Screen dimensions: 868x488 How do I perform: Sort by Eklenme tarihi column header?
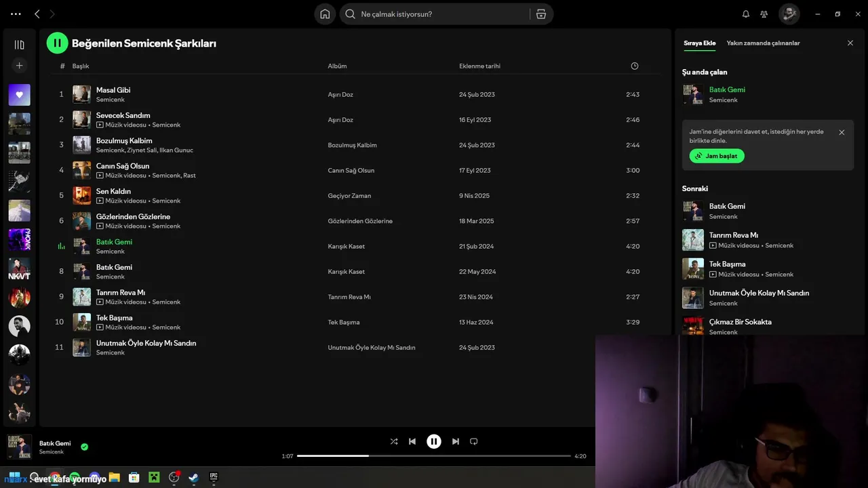[479, 66]
